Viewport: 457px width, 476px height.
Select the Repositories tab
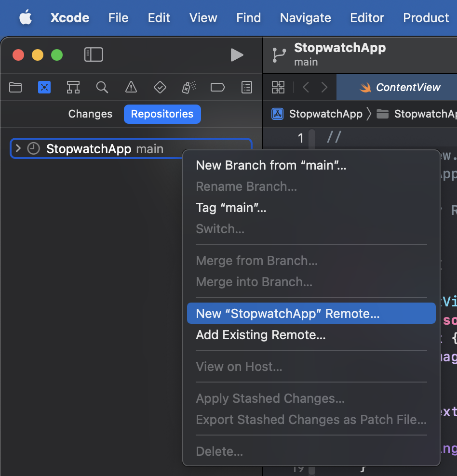point(162,114)
